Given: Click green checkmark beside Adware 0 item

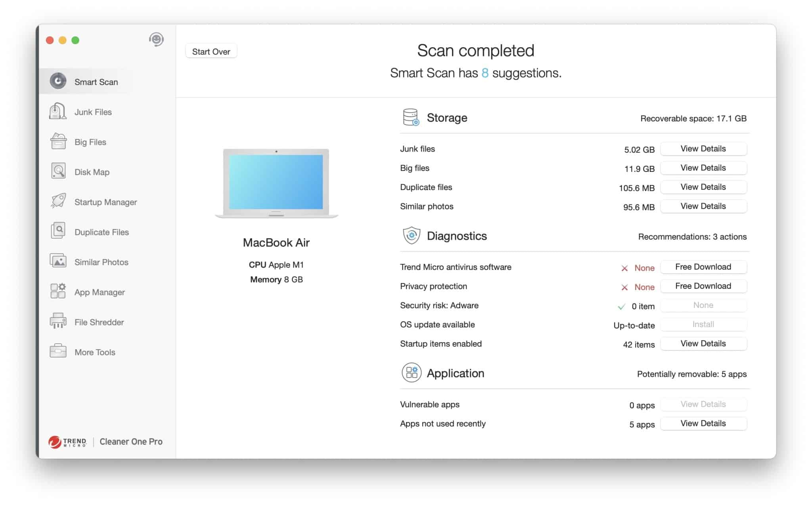Looking at the screenshot, I should [x=621, y=307].
